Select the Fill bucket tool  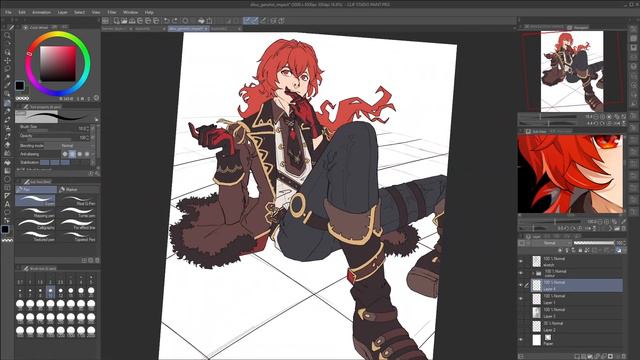click(7, 162)
